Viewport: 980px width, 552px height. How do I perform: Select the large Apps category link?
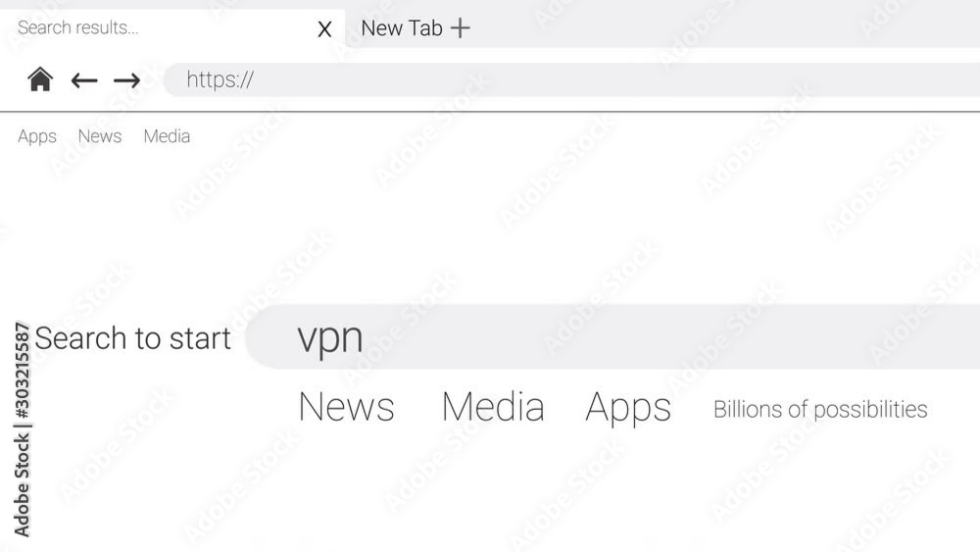click(628, 408)
